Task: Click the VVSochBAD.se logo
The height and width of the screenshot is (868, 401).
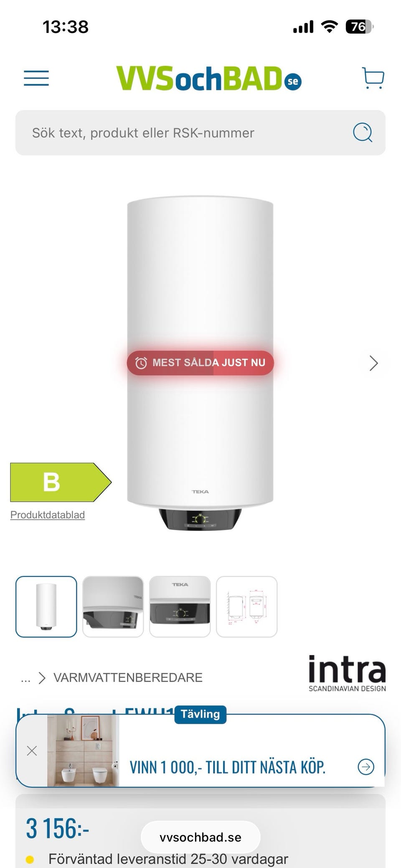Action: click(x=209, y=79)
